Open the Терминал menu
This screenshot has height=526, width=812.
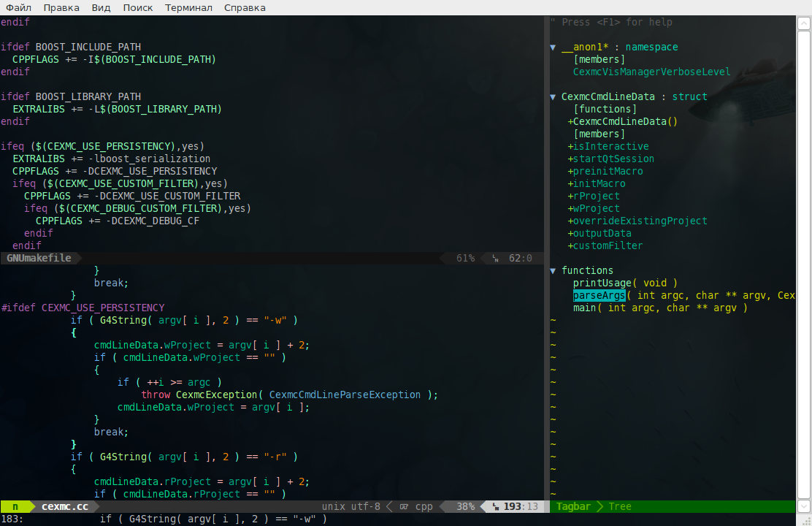(x=188, y=8)
